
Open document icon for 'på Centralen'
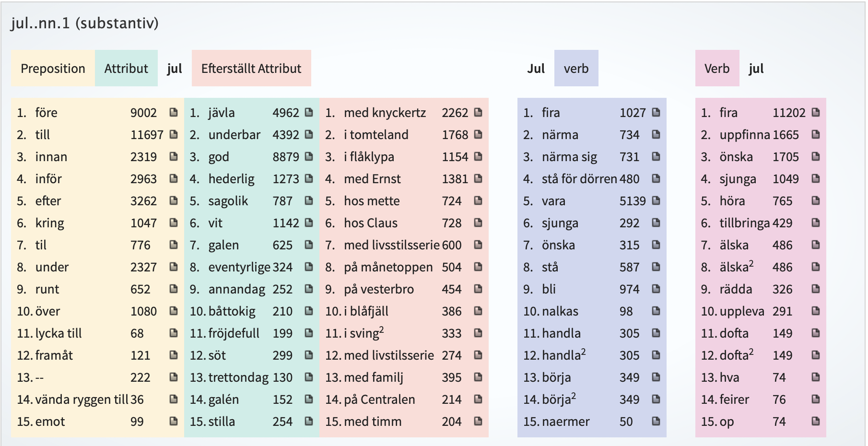coord(478,399)
